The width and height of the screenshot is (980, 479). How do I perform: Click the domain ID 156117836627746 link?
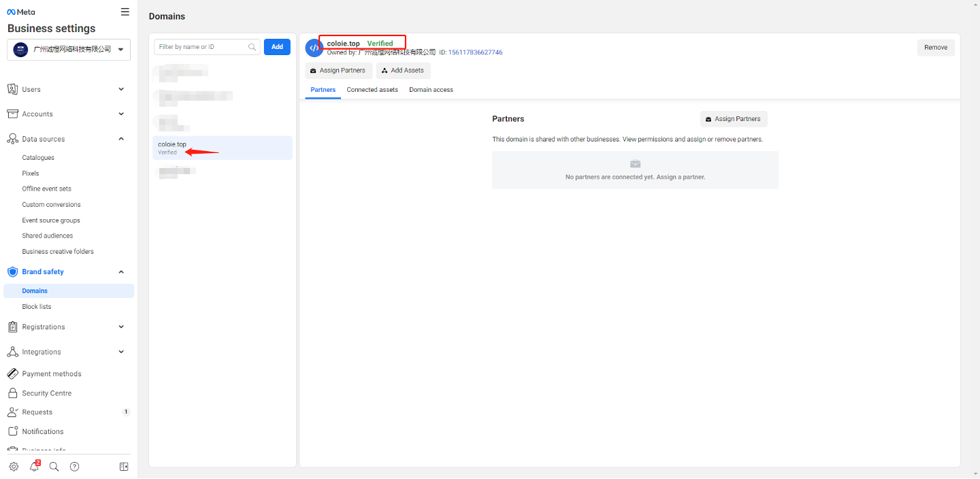point(475,52)
